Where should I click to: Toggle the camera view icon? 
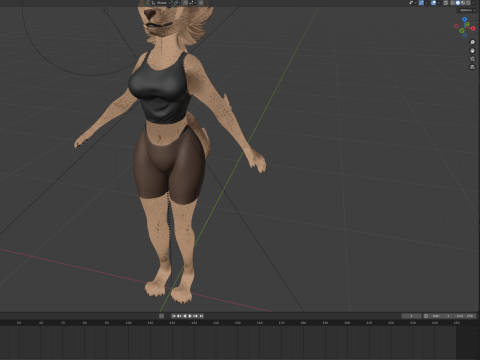click(472, 59)
